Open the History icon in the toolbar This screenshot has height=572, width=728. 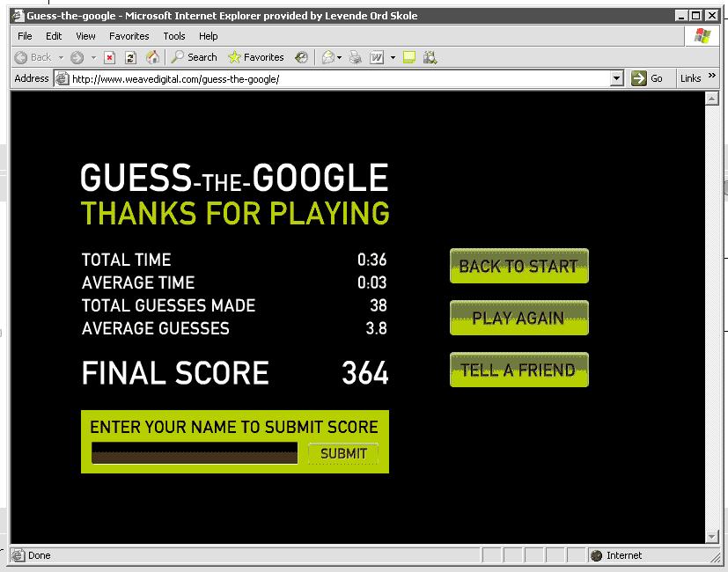[x=301, y=57]
